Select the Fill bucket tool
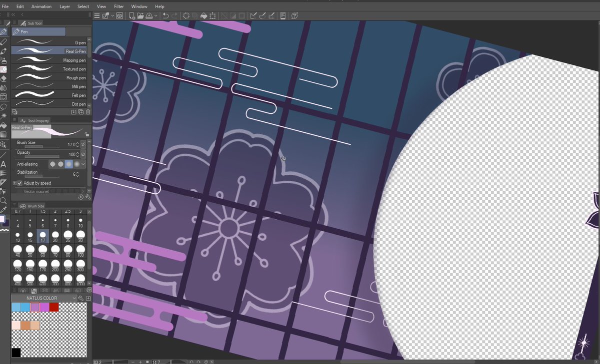The height and width of the screenshot is (364, 600). click(x=4, y=125)
